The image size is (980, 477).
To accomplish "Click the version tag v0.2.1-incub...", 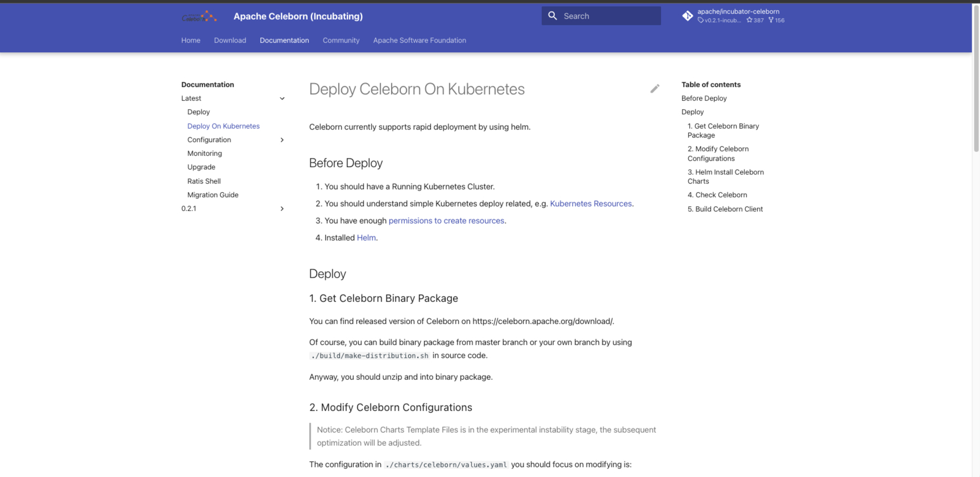I will (x=719, y=20).
